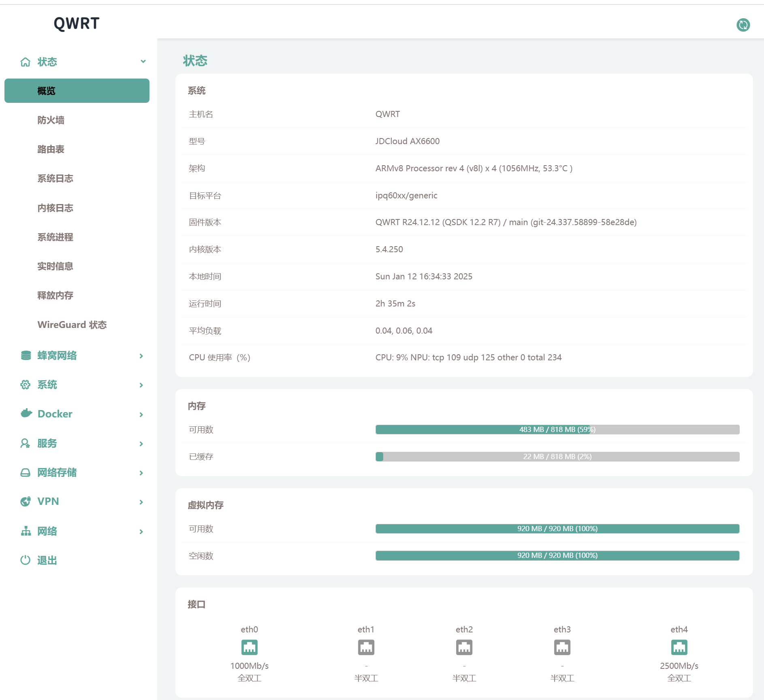
Task: Click the VPN globe icon in sidebar
Action: [x=26, y=501]
